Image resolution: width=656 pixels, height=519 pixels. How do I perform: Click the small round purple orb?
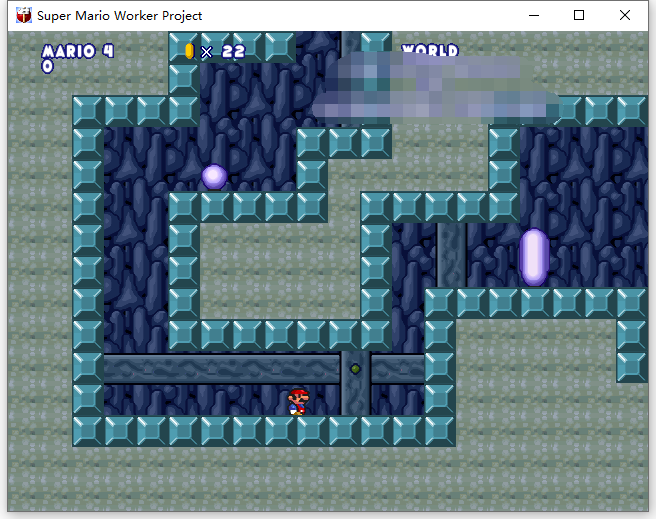(214, 177)
